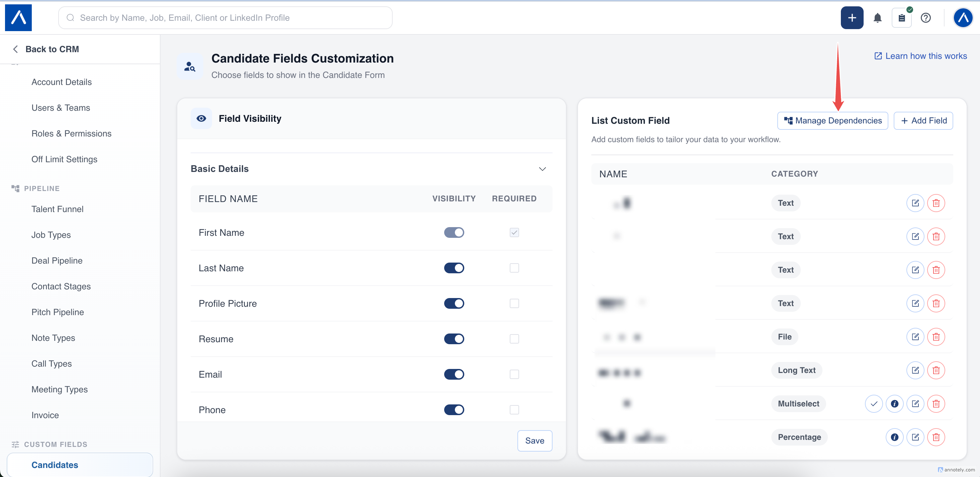
Task: Click the 'File' category chip
Action: click(x=784, y=337)
